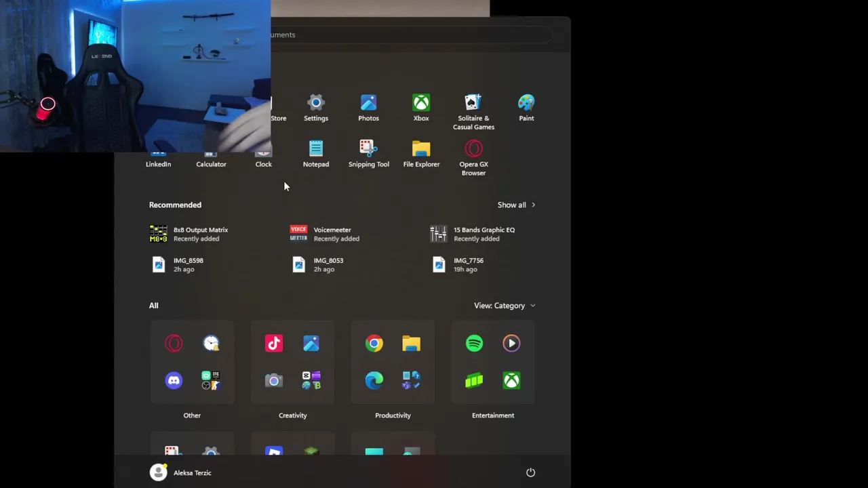This screenshot has height=488, width=868.
Task: Click the Other category label
Action: [192, 415]
